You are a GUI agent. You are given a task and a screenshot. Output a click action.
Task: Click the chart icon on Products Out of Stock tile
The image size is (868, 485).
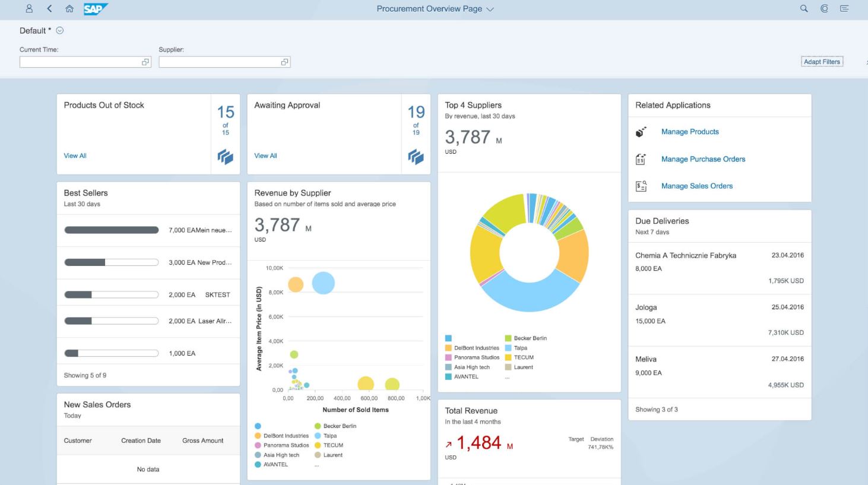224,157
